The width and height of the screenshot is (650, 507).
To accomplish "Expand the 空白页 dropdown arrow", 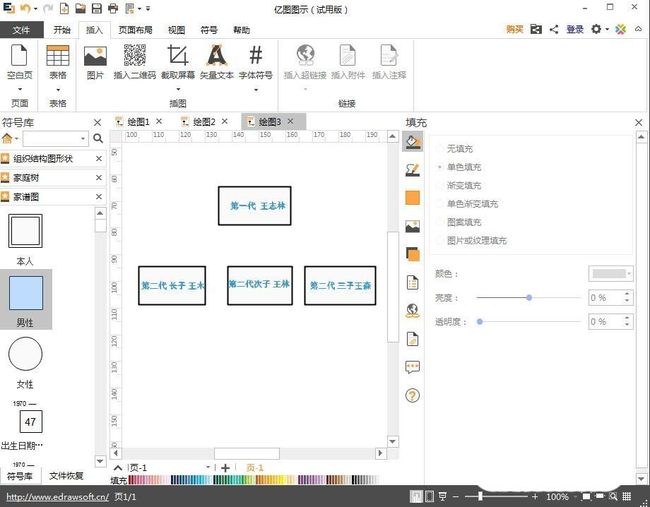I will [x=19, y=89].
